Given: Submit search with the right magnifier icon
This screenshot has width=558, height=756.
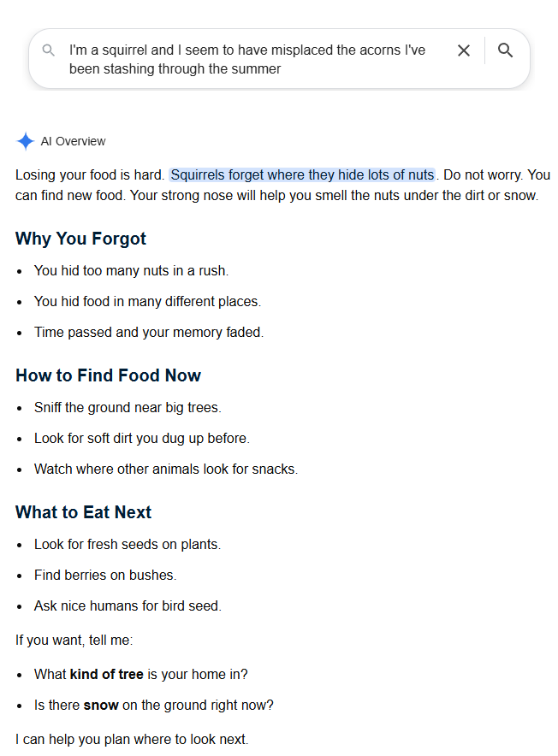Looking at the screenshot, I should click(x=505, y=50).
